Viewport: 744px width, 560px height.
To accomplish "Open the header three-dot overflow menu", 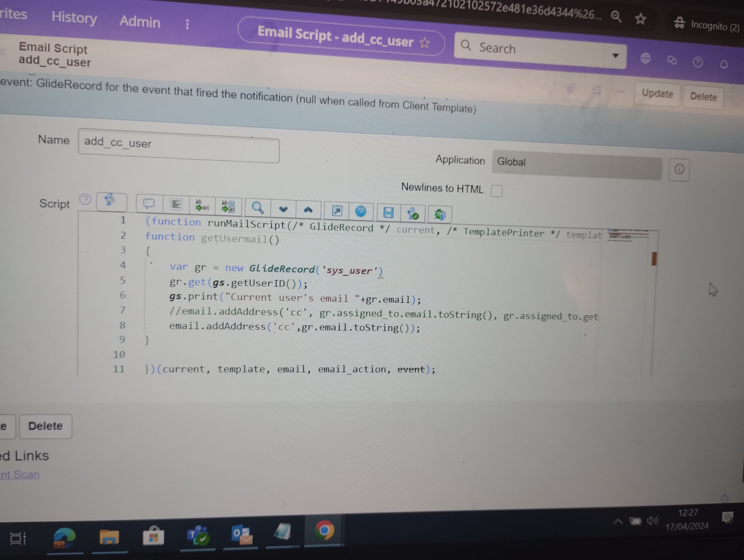I will [187, 24].
